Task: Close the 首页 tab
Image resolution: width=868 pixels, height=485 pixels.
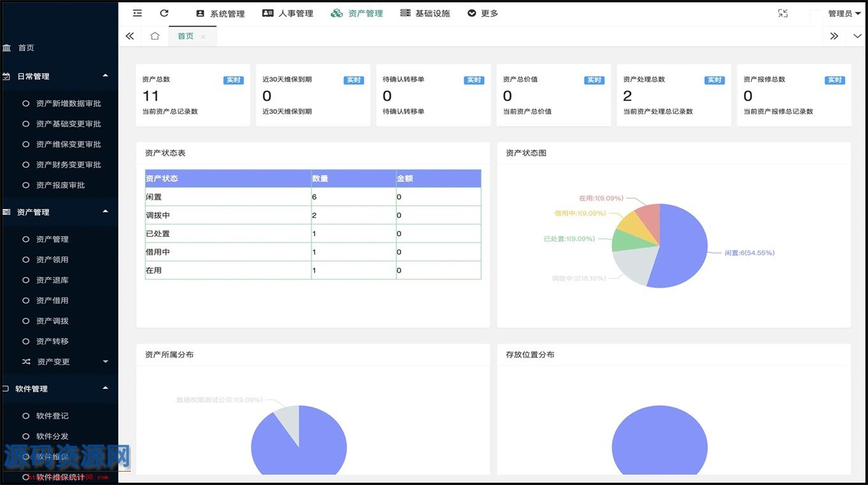Action: [x=204, y=37]
